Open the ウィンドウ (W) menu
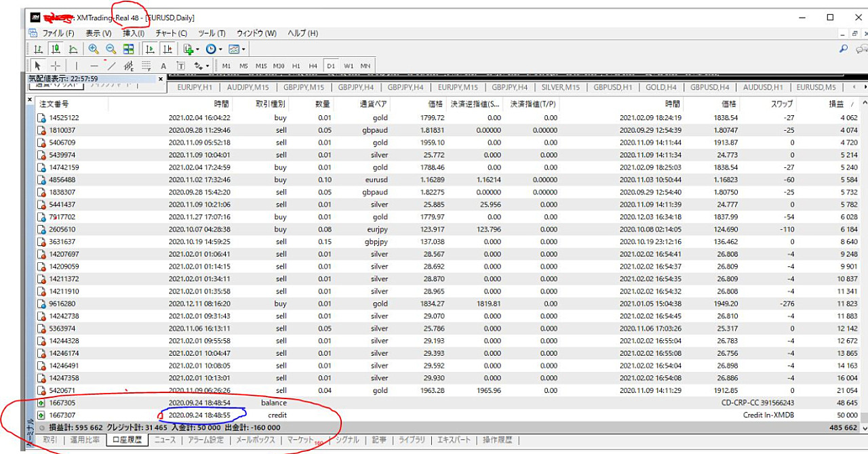Viewport: 868px width, 454px height. pyautogui.click(x=256, y=33)
